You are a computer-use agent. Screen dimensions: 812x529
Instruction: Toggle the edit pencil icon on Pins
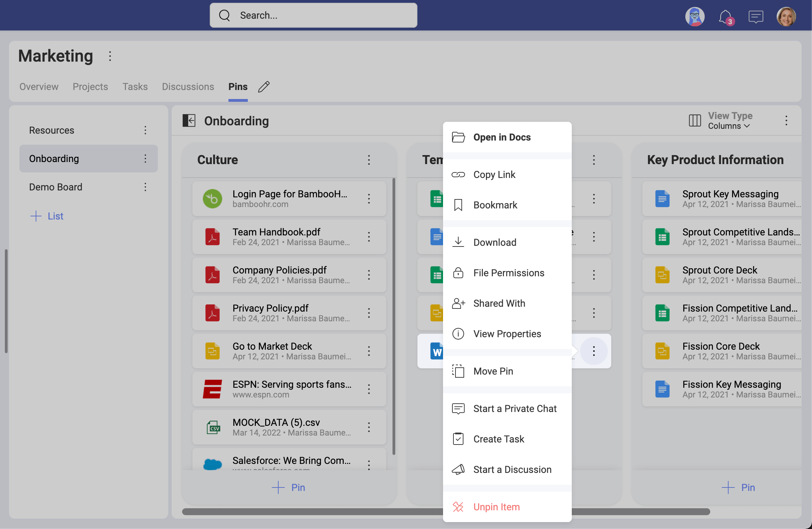pos(264,86)
